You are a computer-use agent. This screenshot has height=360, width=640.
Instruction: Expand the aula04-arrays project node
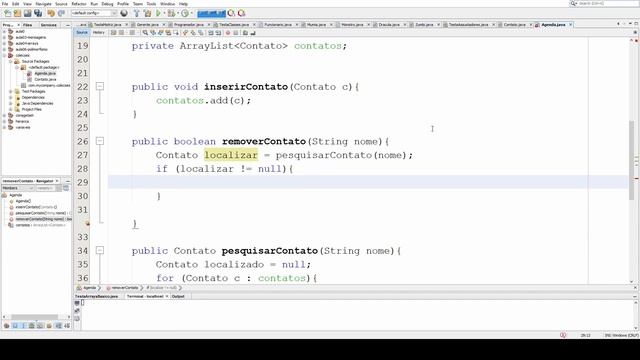pyautogui.click(x=4, y=43)
